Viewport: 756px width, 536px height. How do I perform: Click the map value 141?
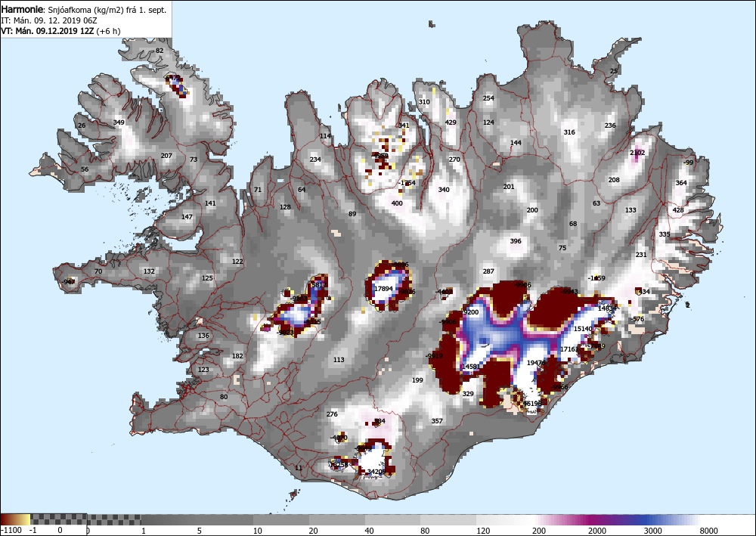210,203
